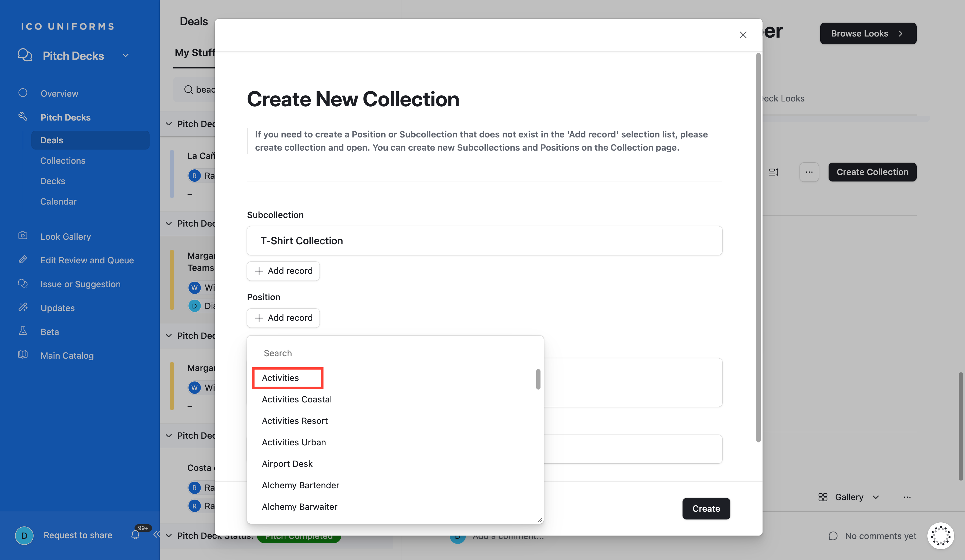The height and width of the screenshot is (560, 965).
Task: Click the row height sort icon
Action: pyautogui.click(x=773, y=172)
